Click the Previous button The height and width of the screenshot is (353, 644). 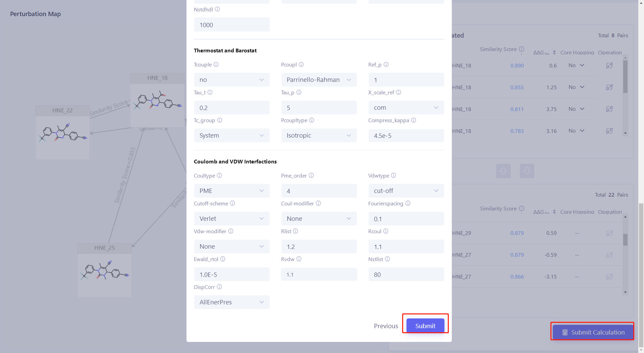[386, 325]
